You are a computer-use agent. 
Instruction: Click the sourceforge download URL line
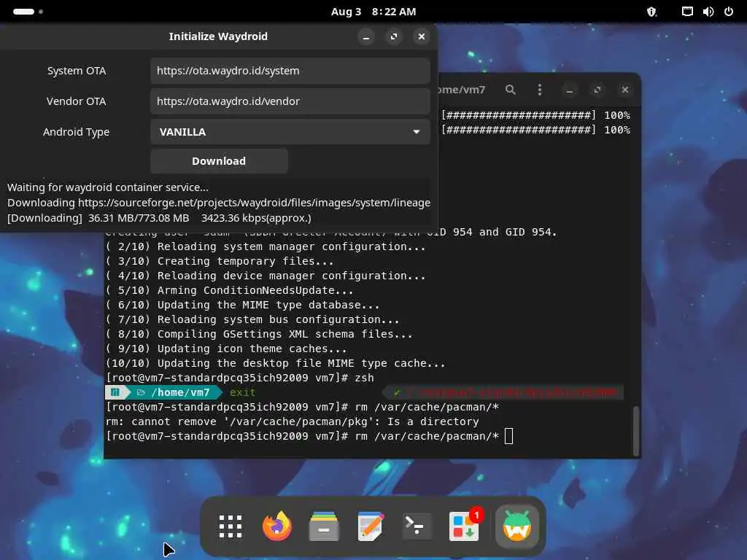tap(219, 203)
